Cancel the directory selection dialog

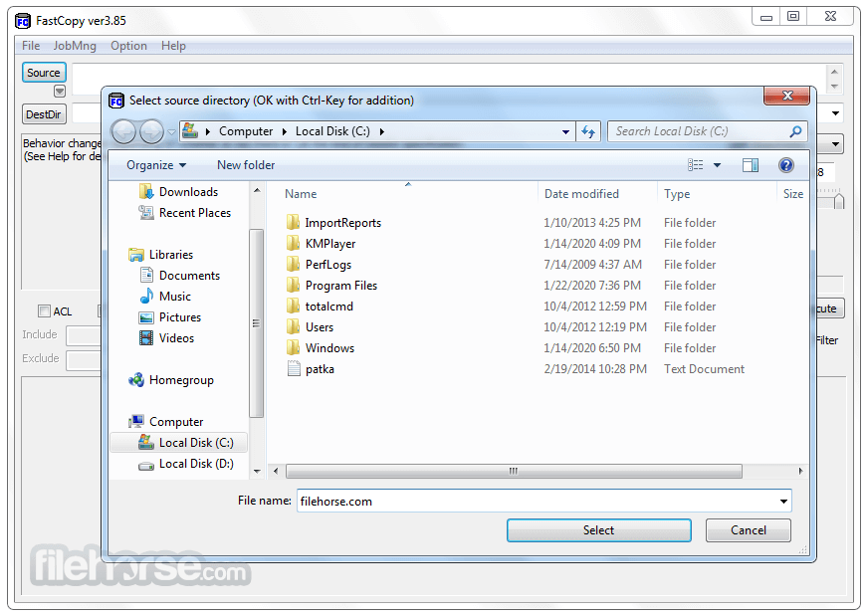pos(748,529)
